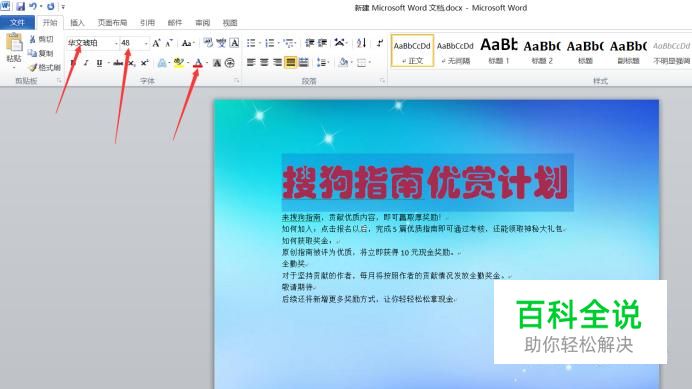Click the heading text 搜狗指南优赏计划
The width and height of the screenshot is (692, 389).
pos(425,182)
